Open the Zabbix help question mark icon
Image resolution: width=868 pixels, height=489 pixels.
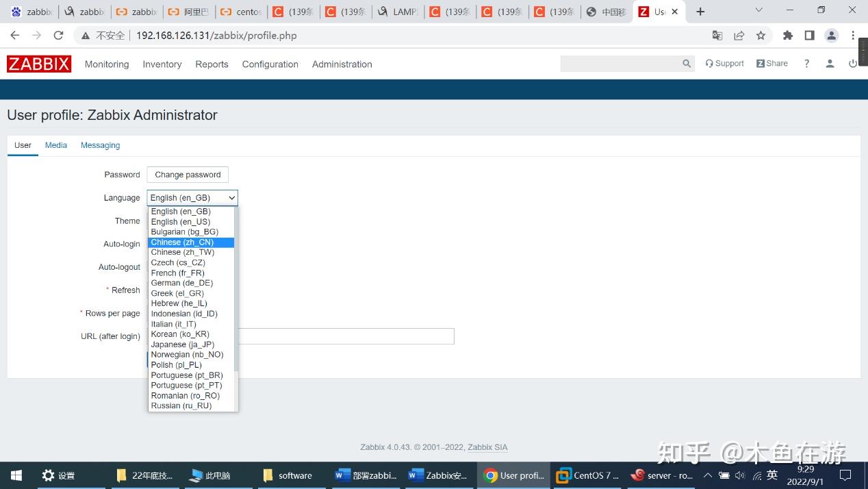click(806, 64)
